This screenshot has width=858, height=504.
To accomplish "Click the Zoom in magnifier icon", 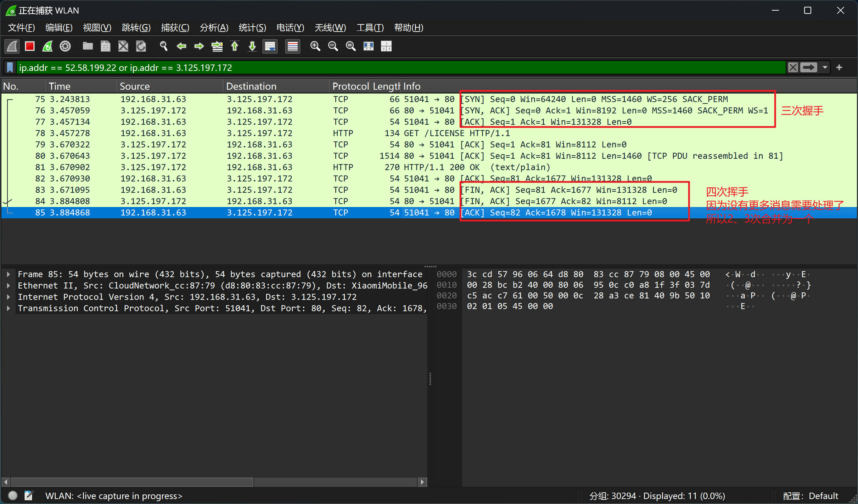I will (315, 46).
